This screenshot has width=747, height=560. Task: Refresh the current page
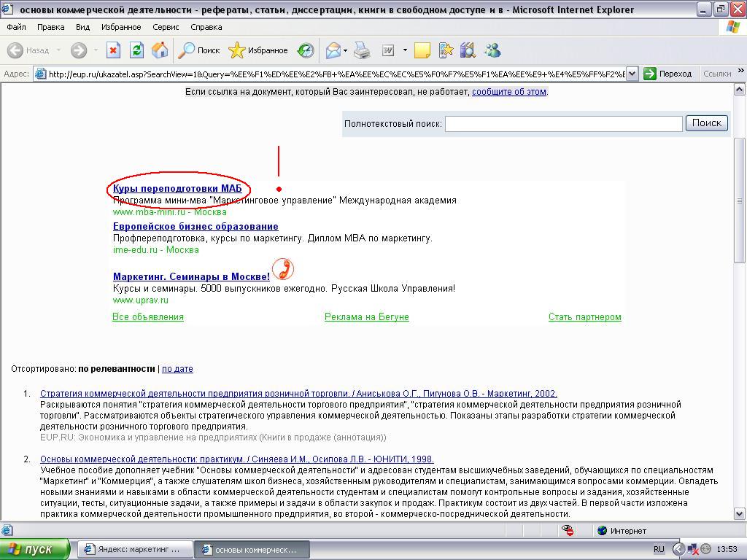point(136,50)
